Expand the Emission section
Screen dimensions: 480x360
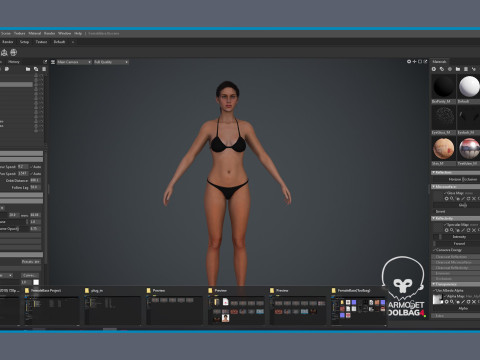tap(456, 273)
